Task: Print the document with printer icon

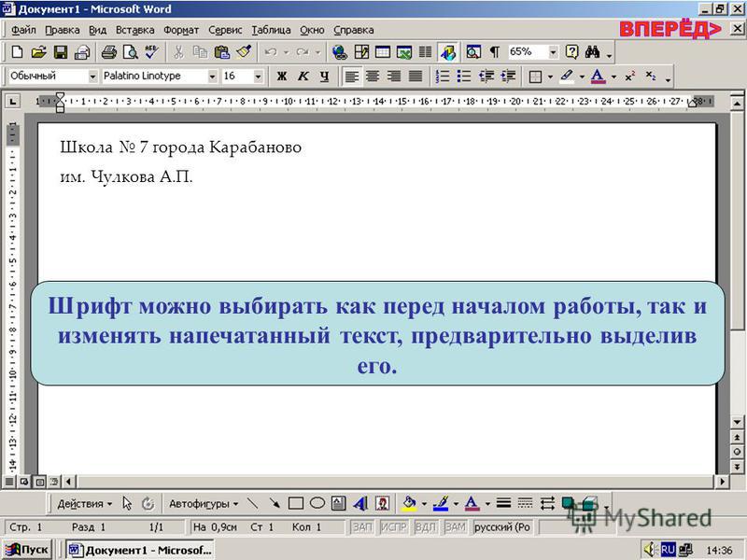Action: pyautogui.click(x=109, y=52)
